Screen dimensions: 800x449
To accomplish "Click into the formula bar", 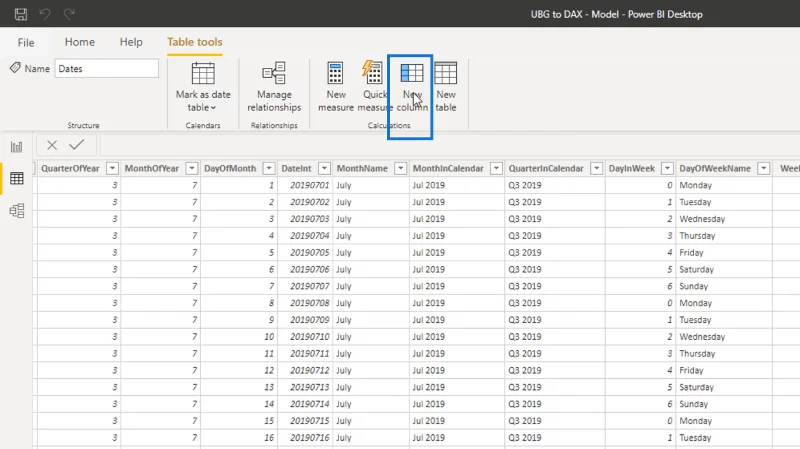I will pyautogui.click(x=449, y=145).
